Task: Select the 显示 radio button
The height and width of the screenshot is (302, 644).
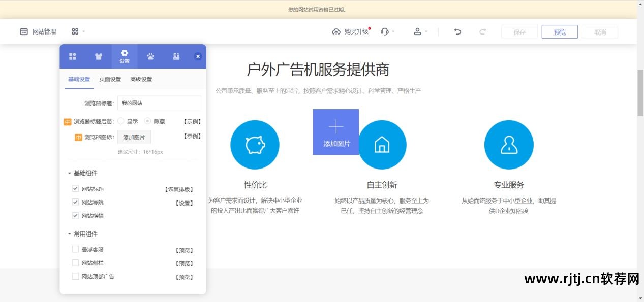Action: tap(121, 121)
